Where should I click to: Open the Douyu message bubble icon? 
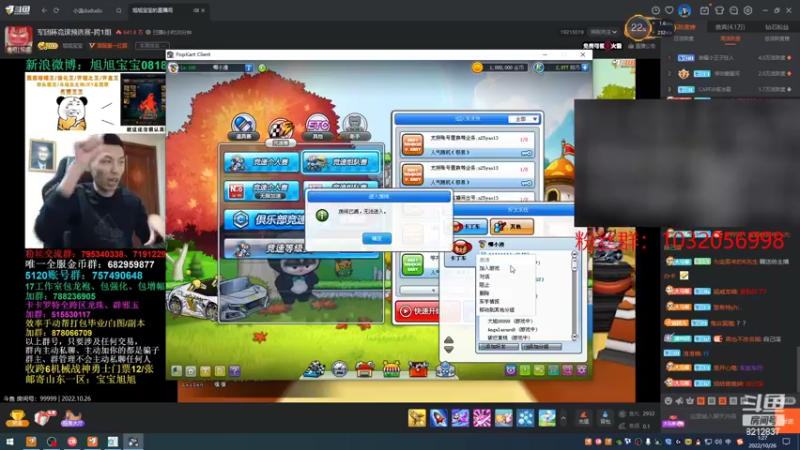coord(734,10)
